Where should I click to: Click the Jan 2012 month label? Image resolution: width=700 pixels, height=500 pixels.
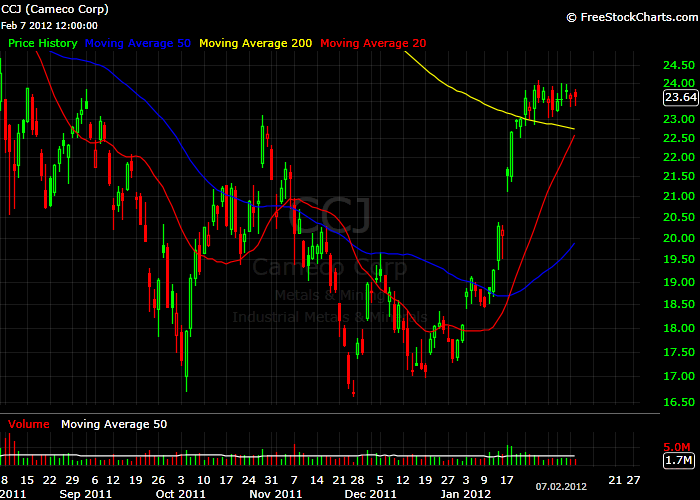pos(465,494)
